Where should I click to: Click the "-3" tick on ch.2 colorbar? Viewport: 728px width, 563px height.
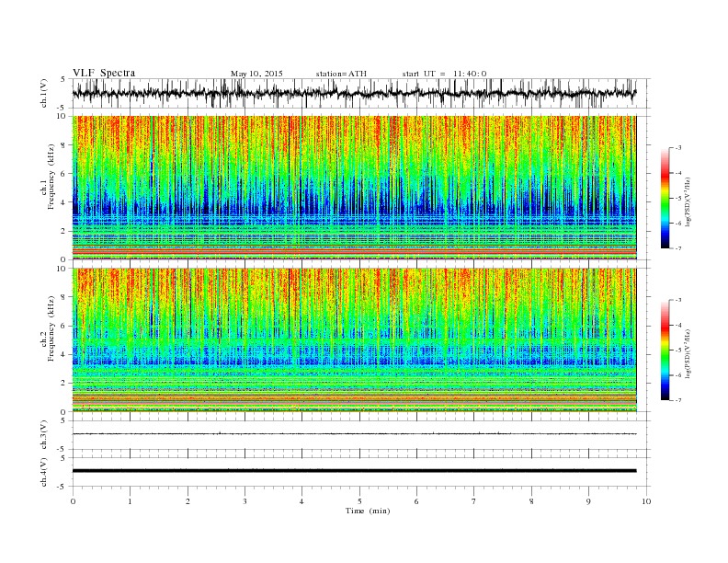(678, 300)
